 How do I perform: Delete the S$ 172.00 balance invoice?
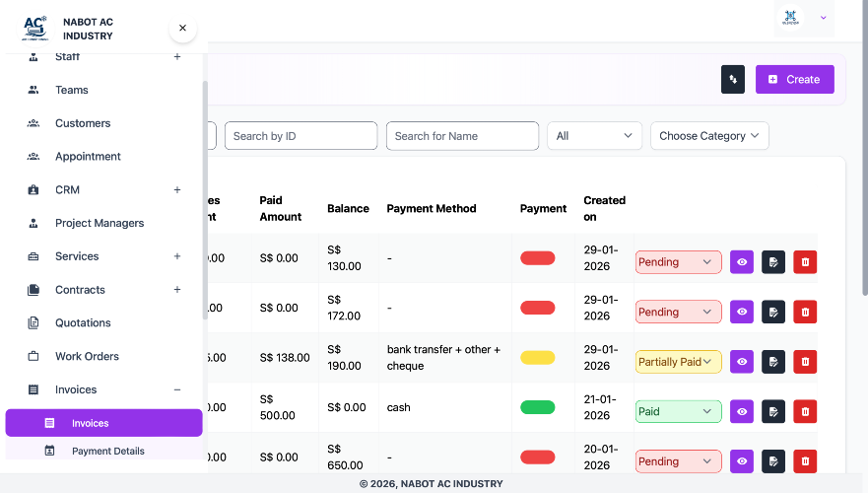coord(805,312)
